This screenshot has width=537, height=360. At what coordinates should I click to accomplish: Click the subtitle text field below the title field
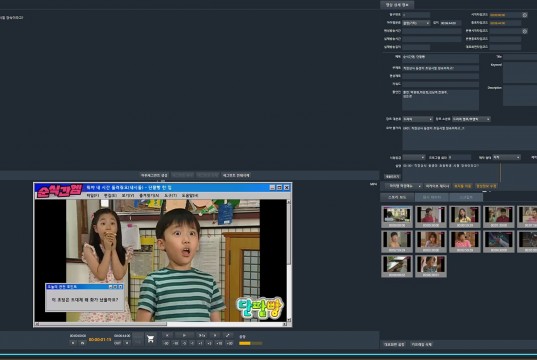click(440, 68)
